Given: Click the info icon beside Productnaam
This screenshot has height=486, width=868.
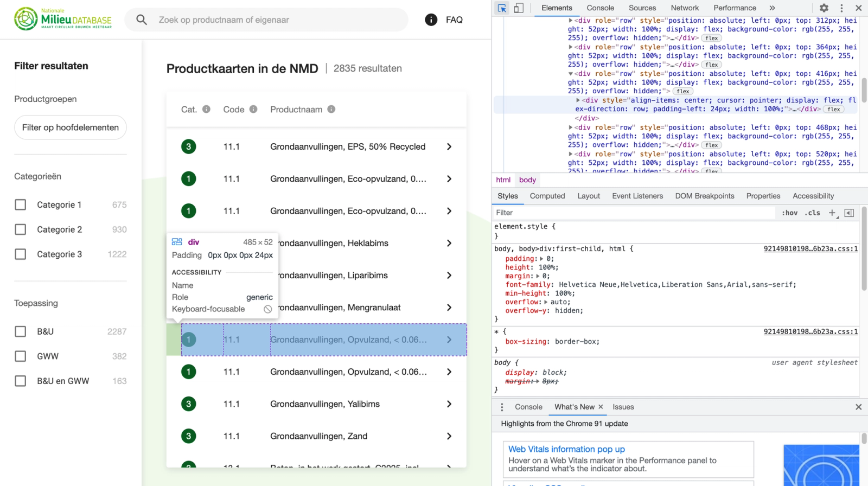Looking at the screenshot, I should point(331,109).
